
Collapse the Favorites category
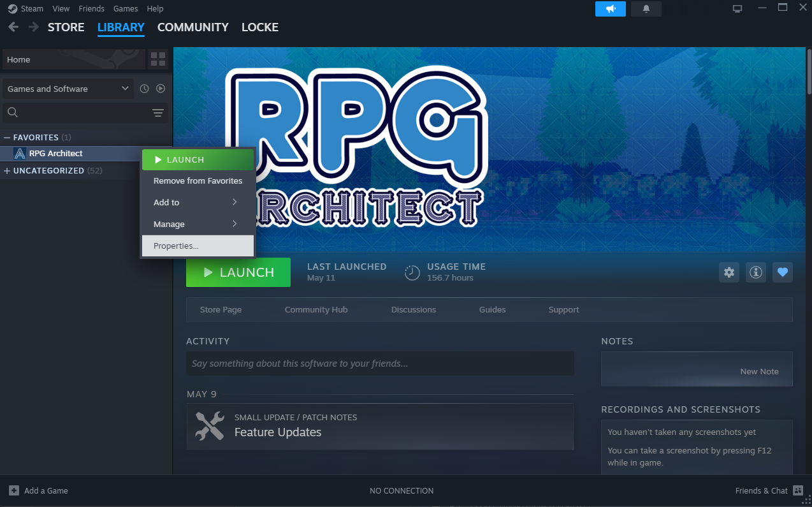[7, 138]
